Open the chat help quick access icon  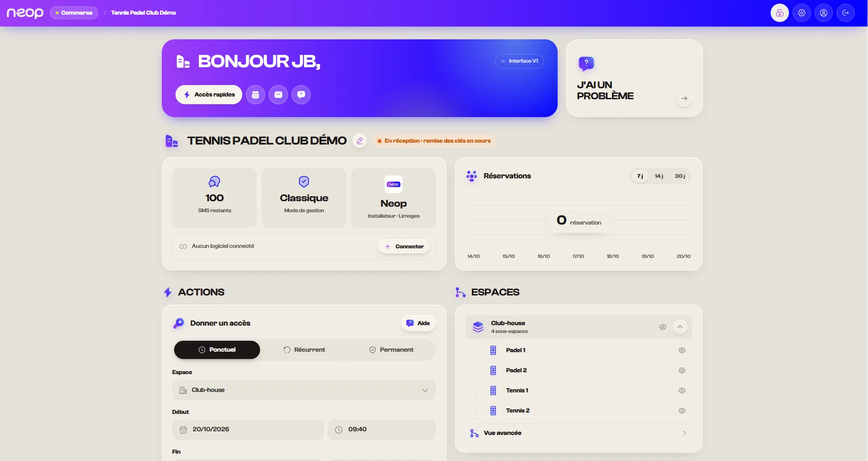pyautogui.click(x=301, y=95)
